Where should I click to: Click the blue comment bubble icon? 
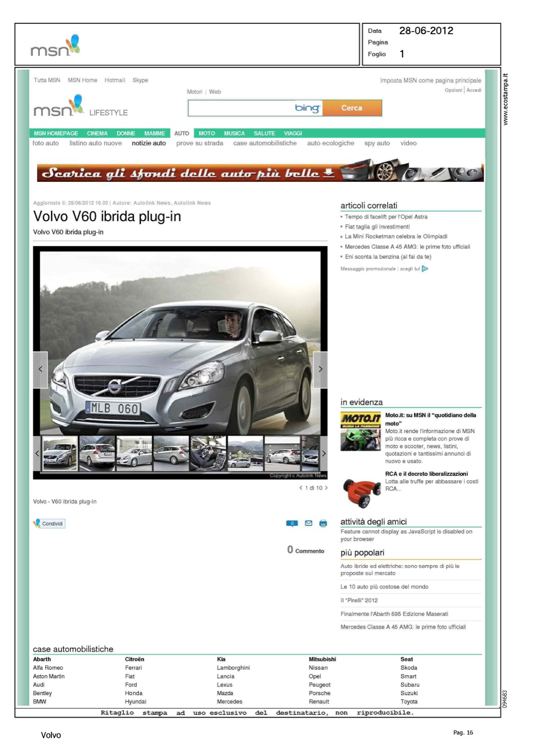click(x=292, y=523)
